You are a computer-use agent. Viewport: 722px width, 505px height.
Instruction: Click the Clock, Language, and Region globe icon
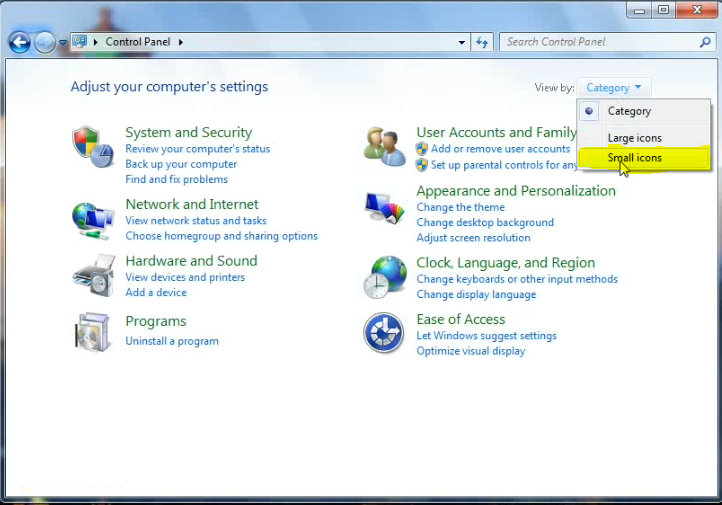pos(385,277)
